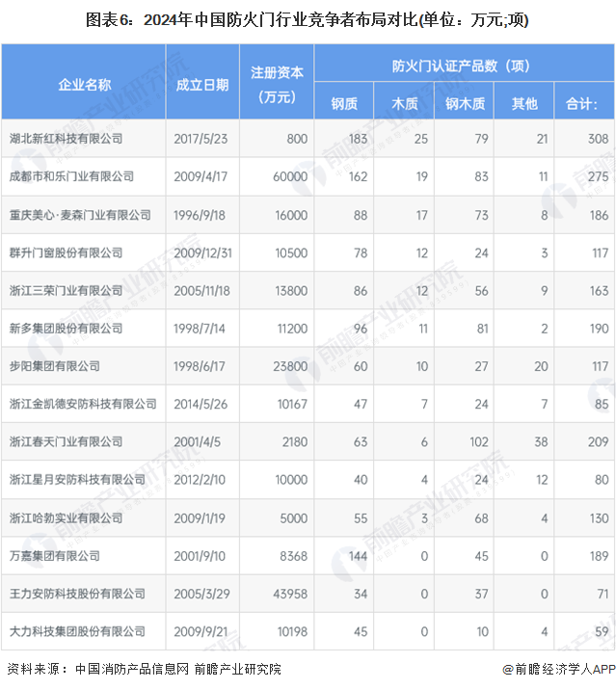Click company name '浙江春天门业有限公司'

click(x=66, y=442)
